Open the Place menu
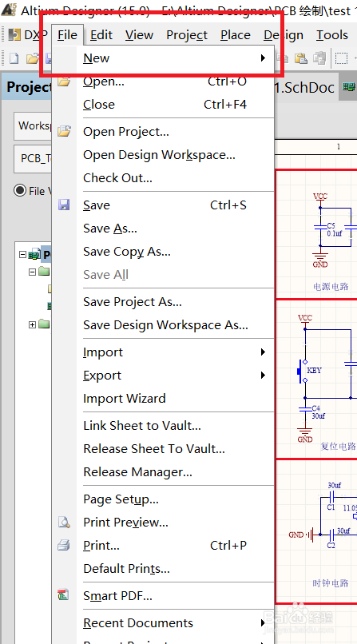 click(236, 35)
